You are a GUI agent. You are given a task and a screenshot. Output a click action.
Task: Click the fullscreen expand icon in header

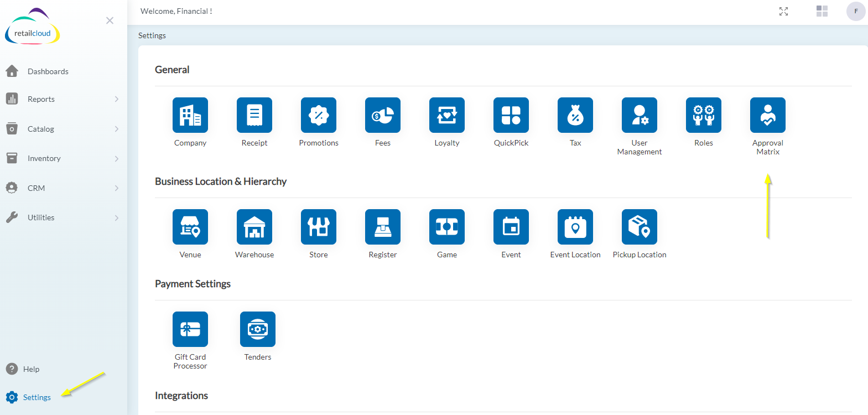(x=783, y=11)
